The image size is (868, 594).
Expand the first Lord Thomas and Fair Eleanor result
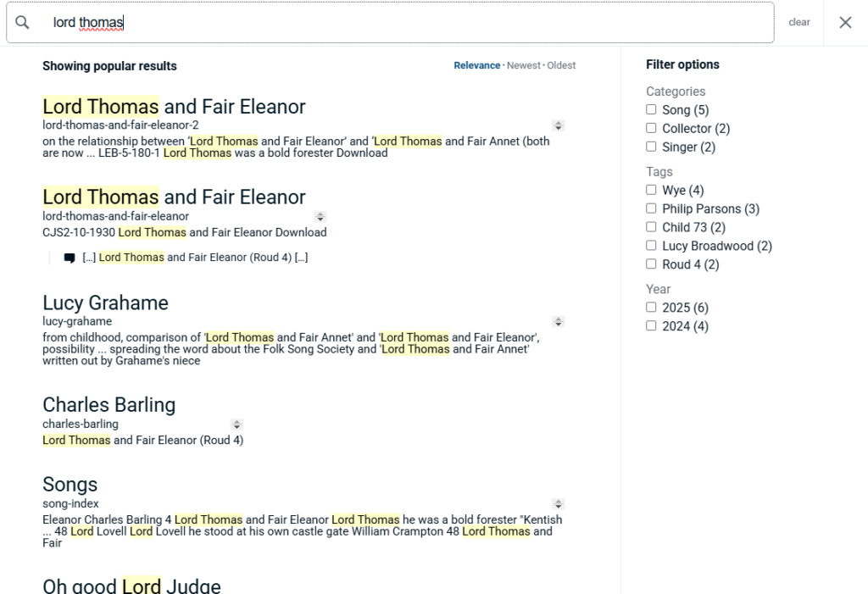tap(558, 125)
